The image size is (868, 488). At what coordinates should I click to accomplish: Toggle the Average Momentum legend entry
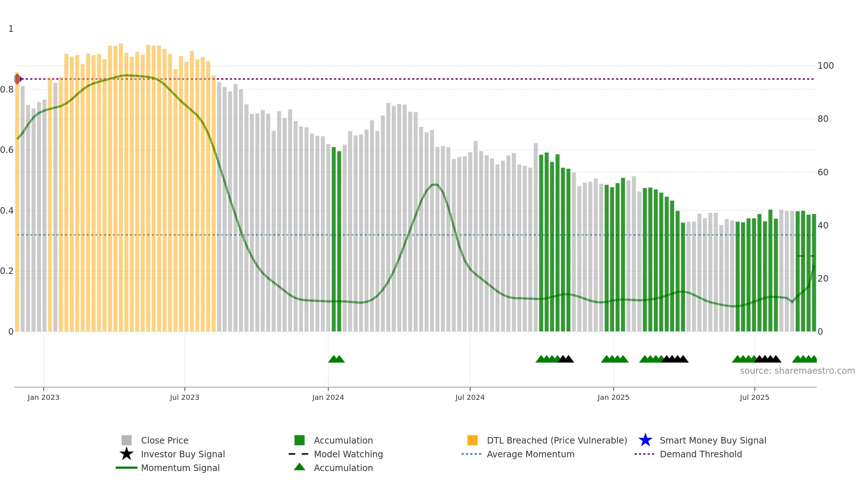(518, 454)
